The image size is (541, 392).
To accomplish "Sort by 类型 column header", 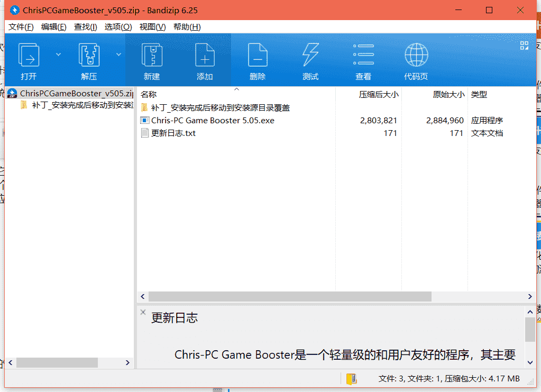I will coord(479,94).
